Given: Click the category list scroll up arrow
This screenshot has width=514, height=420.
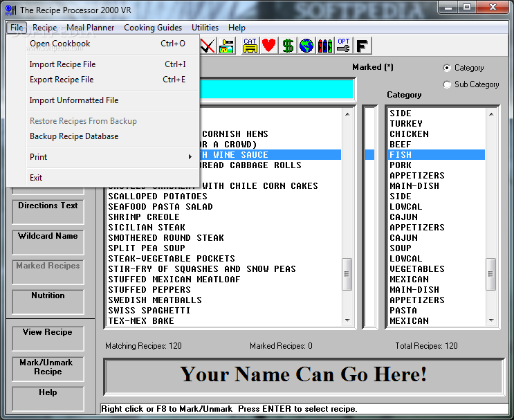Looking at the screenshot, I should coord(490,114).
